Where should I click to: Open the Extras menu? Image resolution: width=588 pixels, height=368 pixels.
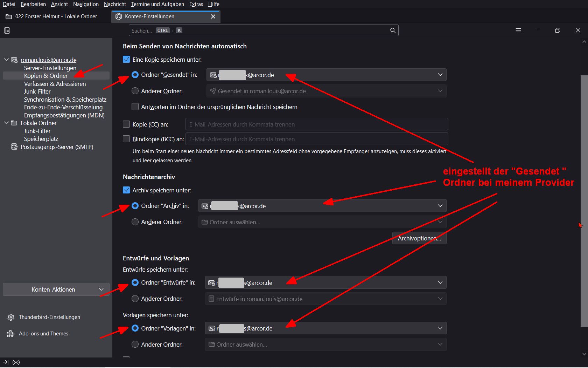196,4
